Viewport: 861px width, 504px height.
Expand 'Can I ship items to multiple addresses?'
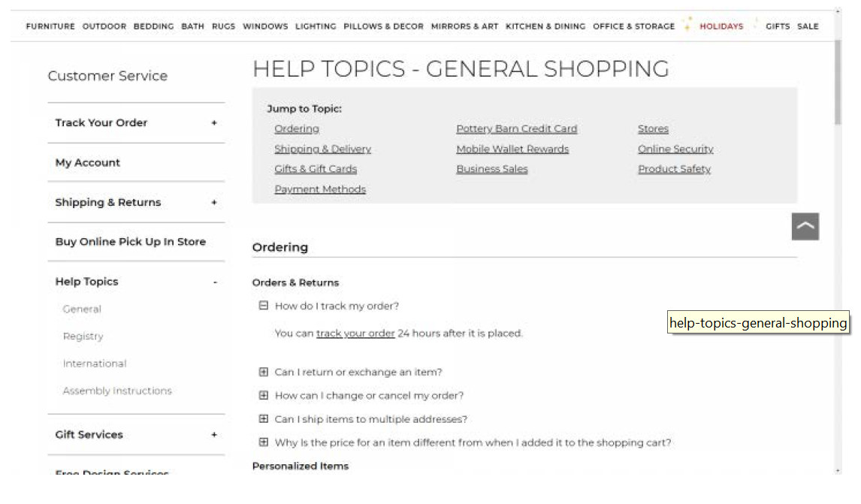coord(264,419)
